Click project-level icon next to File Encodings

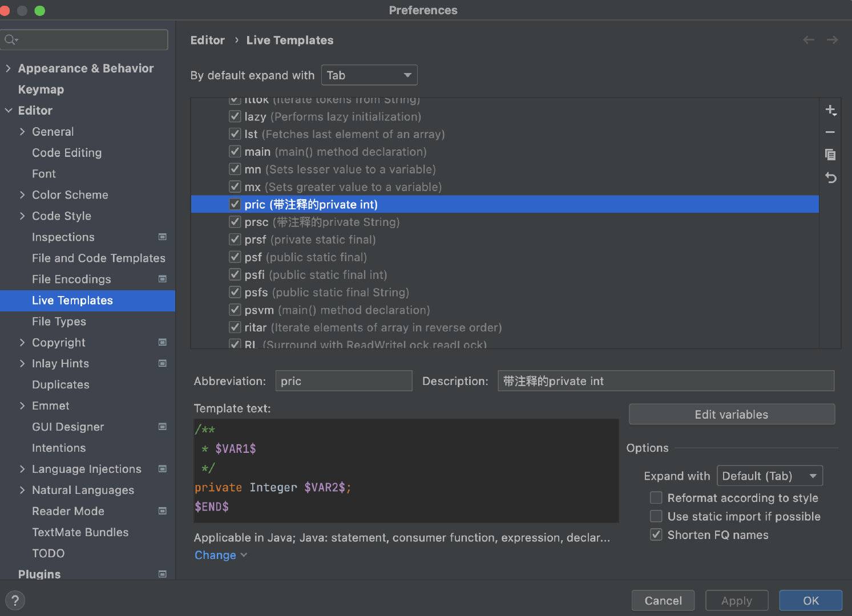pyautogui.click(x=163, y=279)
